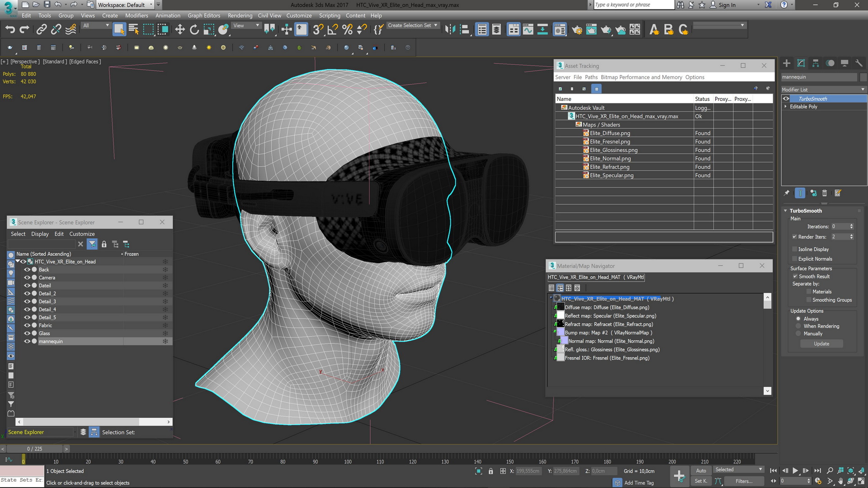Open Asset Tracking Paths menu
868x488 pixels.
click(x=591, y=77)
